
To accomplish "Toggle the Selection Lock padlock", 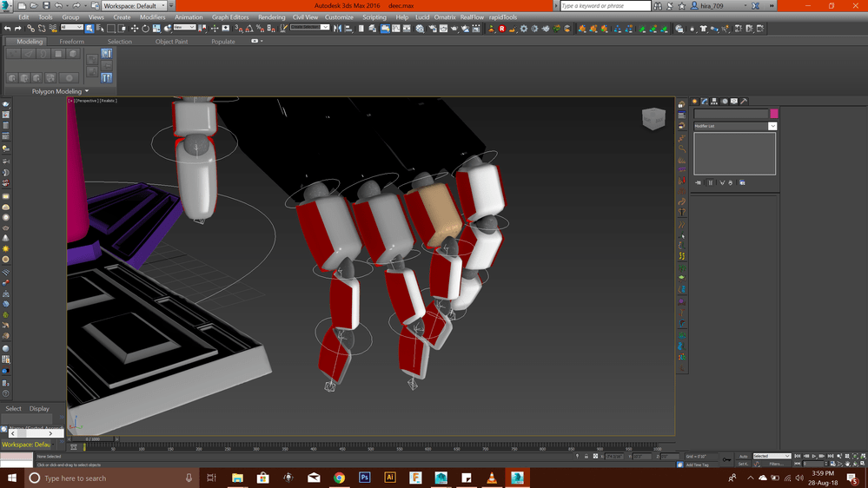I will click(x=586, y=456).
